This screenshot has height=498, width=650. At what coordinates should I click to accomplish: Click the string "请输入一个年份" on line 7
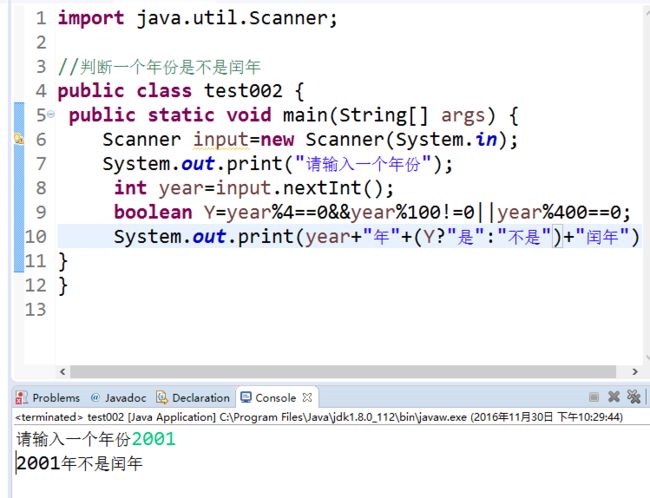pos(364,164)
